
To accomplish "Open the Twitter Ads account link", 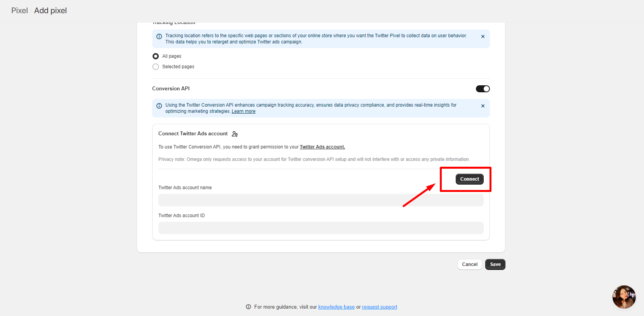I will pos(322,147).
